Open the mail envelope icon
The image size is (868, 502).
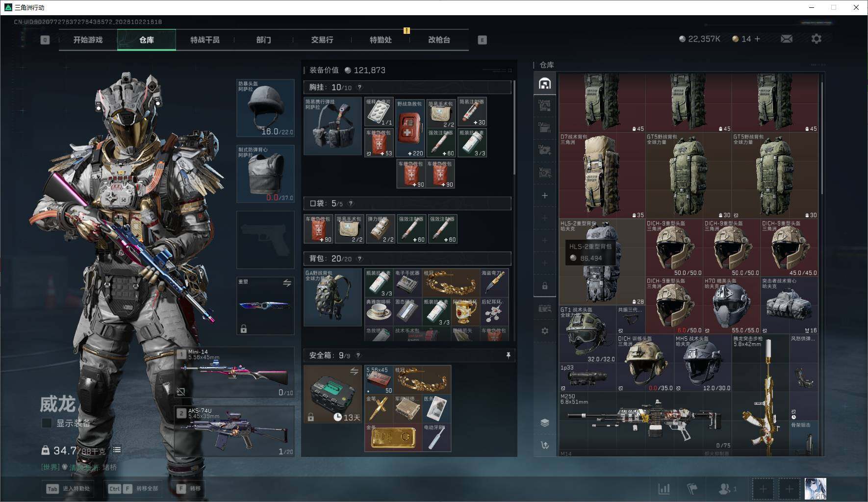(786, 39)
